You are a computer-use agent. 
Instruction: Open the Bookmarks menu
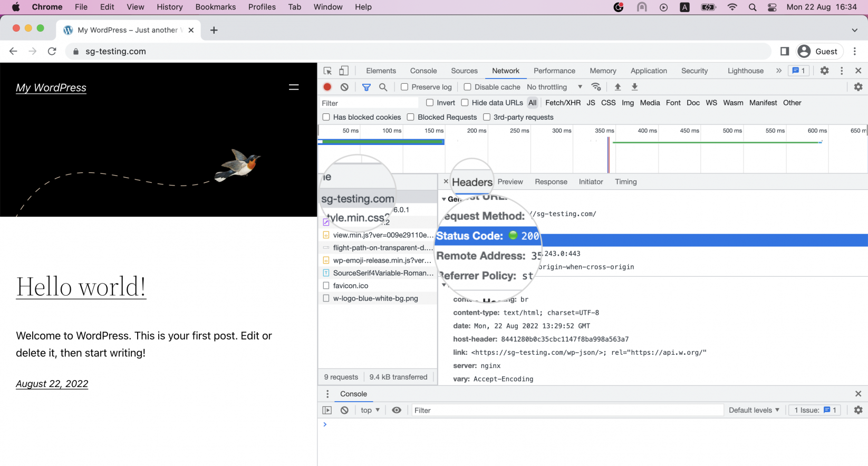point(215,7)
